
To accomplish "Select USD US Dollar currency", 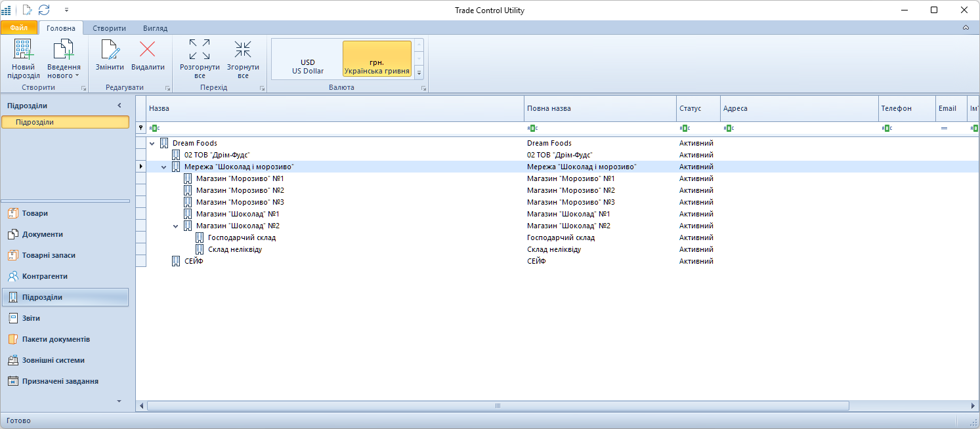I will 308,66.
